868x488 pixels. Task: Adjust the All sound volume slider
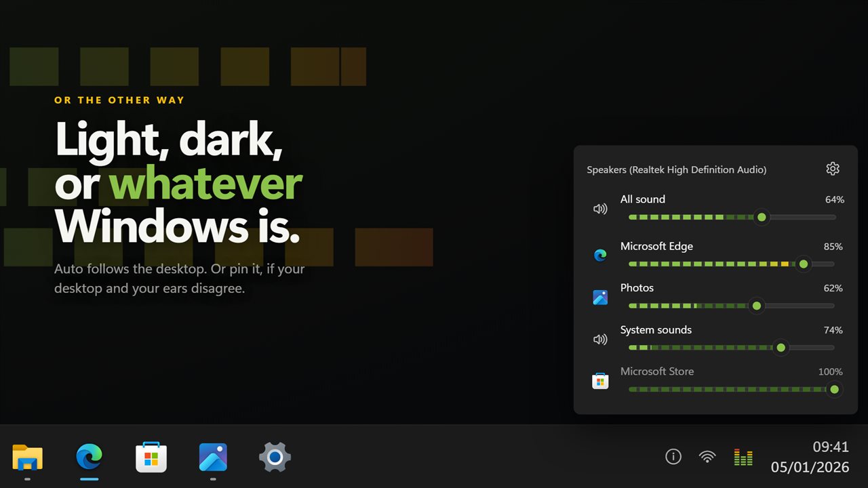[732, 217]
